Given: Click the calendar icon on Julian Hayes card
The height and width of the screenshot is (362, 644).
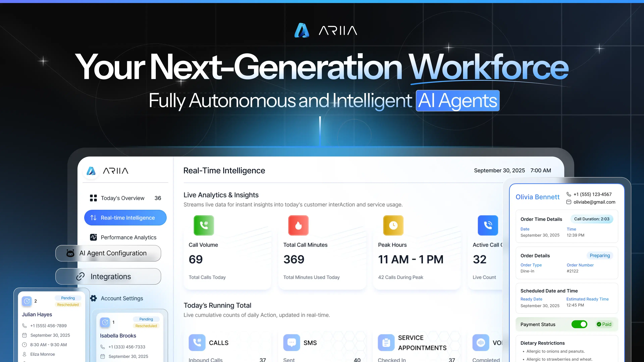Looking at the screenshot, I should click(24, 335).
